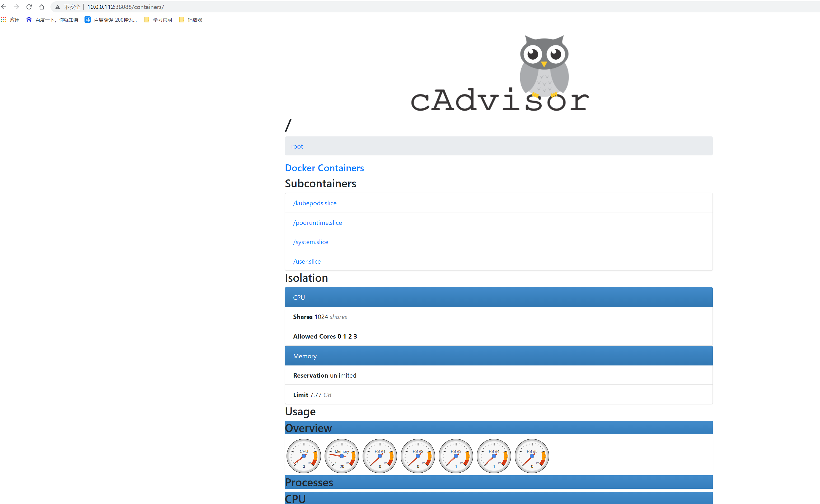The image size is (820, 504).
Task: Open the apps grid bookmark icon
Action: pyautogui.click(x=4, y=20)
